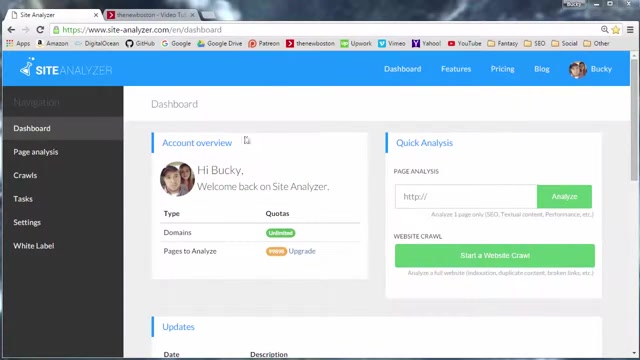Click the Account overview heading
Screen dimensions: 640x360
click(197, 143)
